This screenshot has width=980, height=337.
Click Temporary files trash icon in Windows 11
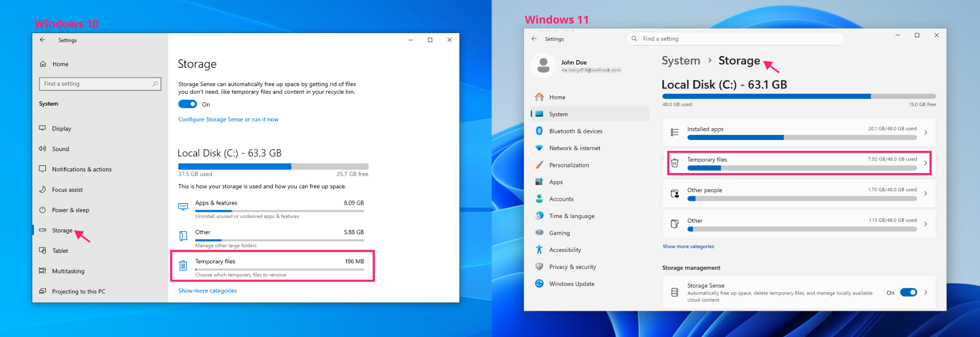(x=675, y=163)
